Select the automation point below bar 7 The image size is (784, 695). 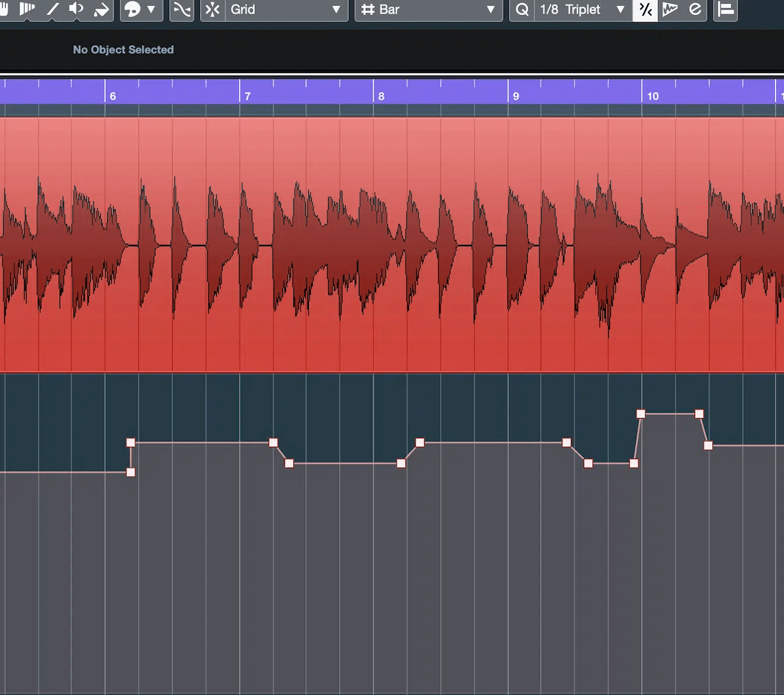click(x=273, y=443)
